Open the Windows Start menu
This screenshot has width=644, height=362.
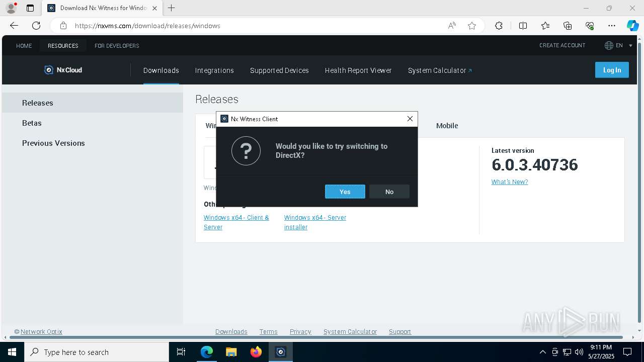tap(12, 352)
